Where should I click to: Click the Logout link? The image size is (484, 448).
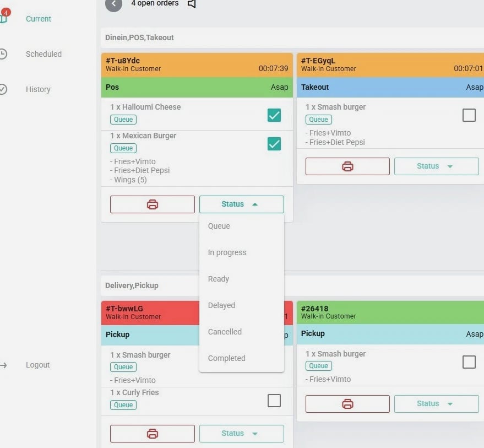click(x=37, y=365)
